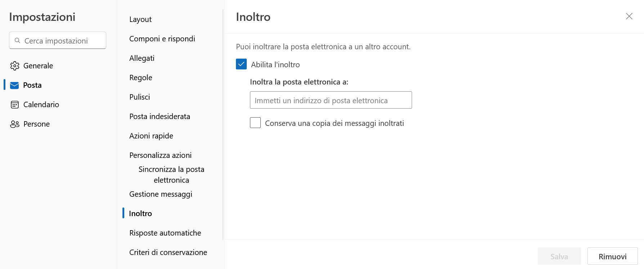The height and width of the screenshot is (269, 644).
Task: Enable Conserva una copia dei messaggi inoltrati
Action: tap(255, 123)
